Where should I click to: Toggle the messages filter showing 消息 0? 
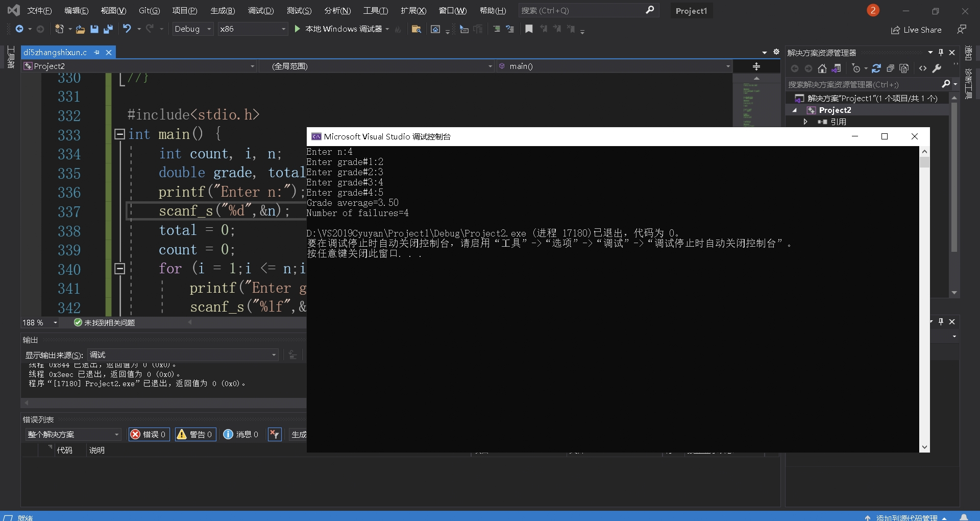point(241,434)
